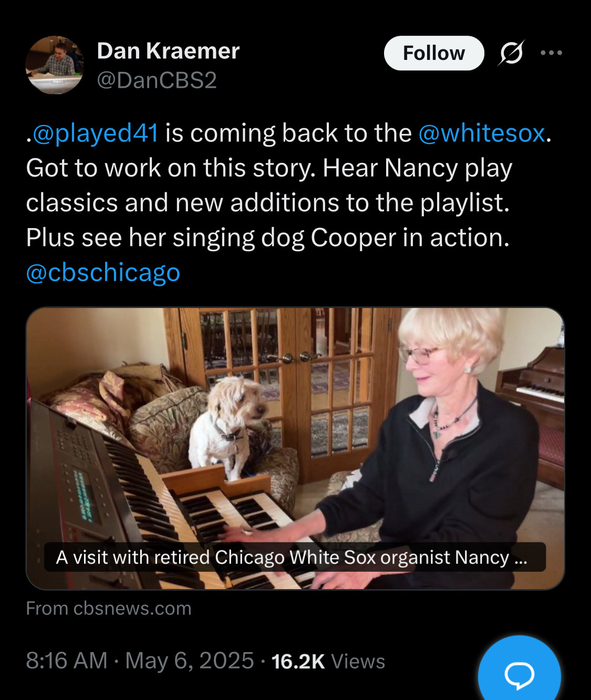This screenshot has width=591, height=700.
Task: Open the From cbsnews.com source link
Action: (109, 609)
